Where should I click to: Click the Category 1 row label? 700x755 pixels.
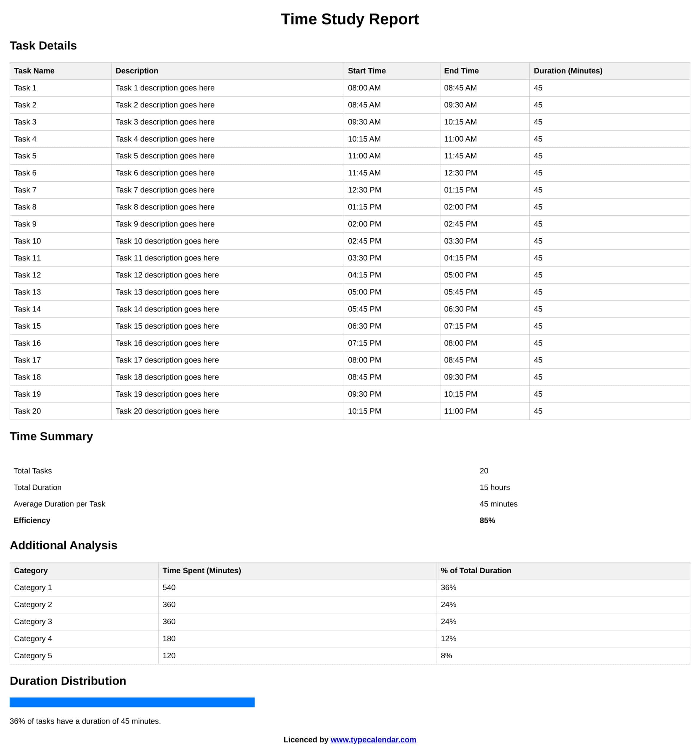click(x=33, y=587)
